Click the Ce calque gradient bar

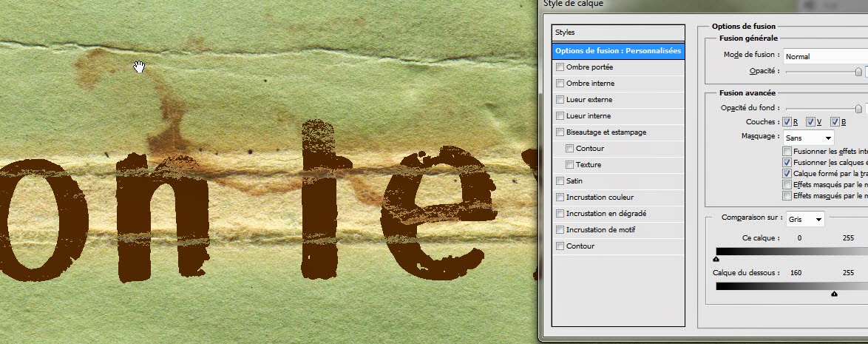[792, 252]
